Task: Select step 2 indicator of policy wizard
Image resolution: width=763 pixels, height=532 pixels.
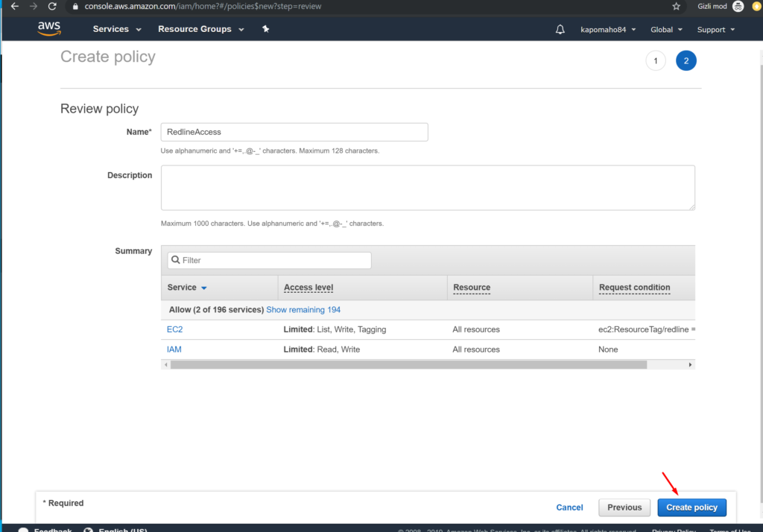Action: (x=686, y=61)
